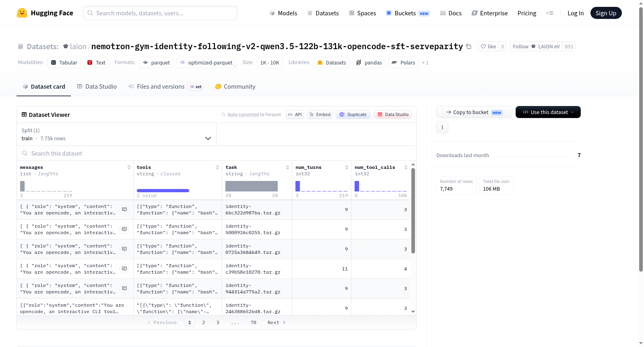Open the Docs menu item
The height and width of the screenshot is (347, 644).
451,13
